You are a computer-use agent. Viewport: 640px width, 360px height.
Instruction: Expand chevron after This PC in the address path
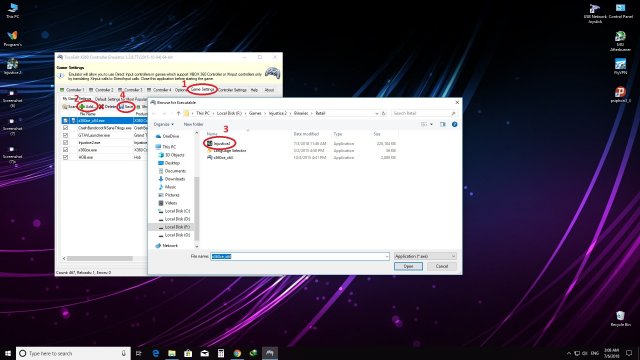[x=213, y=113]
